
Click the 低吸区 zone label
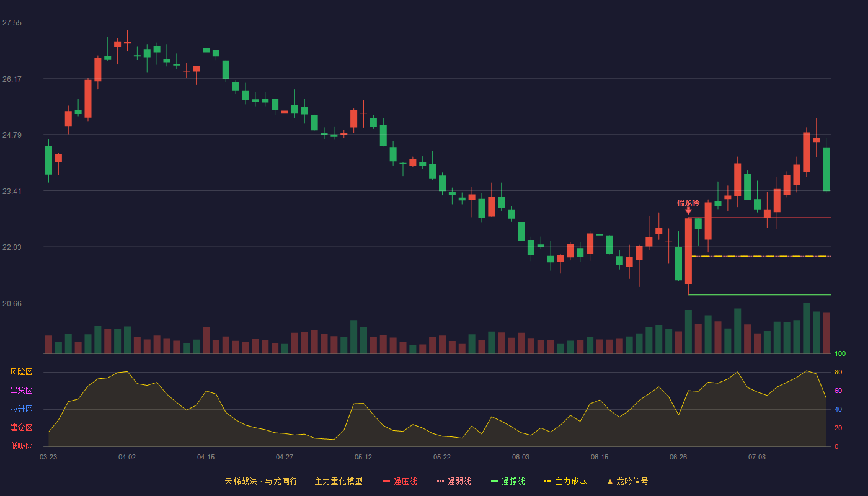tap(21, 446)
